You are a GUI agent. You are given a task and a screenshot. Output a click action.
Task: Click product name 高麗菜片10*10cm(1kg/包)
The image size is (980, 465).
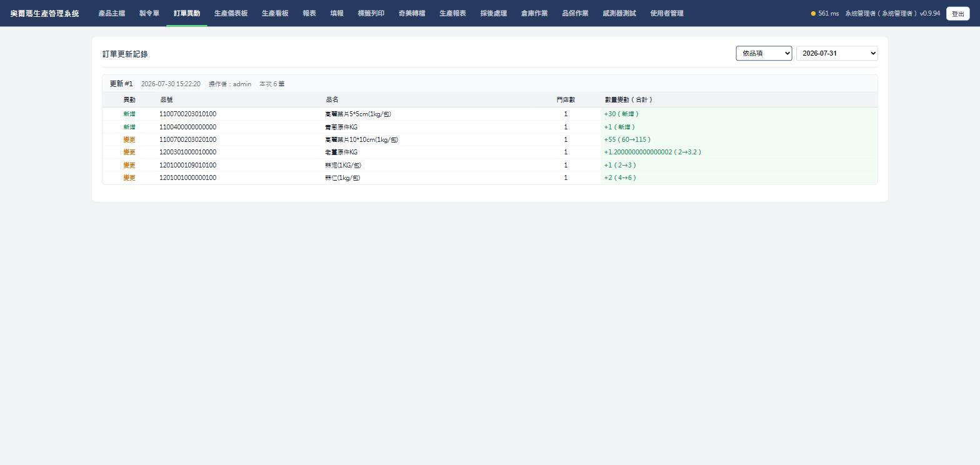coord(362,140)
